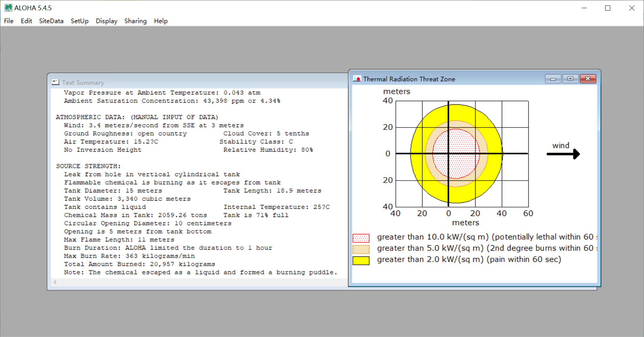Viewport: 644px width, 337px height.
Task: Click the red 10.0 kW legend swatch
Action: (361, 238)
